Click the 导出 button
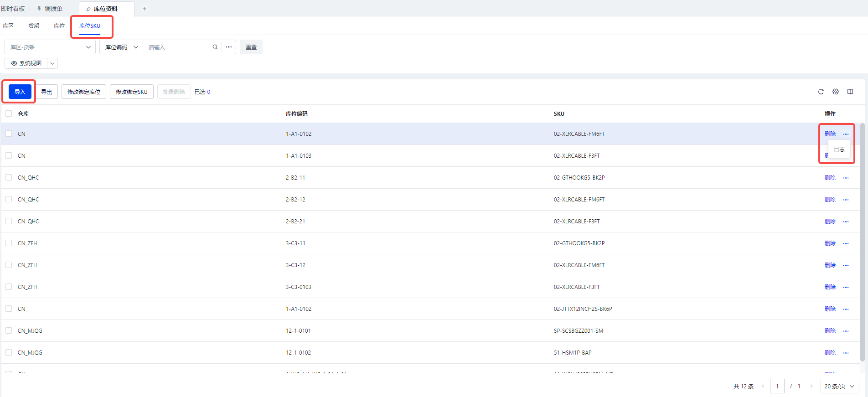 [46, 92]
